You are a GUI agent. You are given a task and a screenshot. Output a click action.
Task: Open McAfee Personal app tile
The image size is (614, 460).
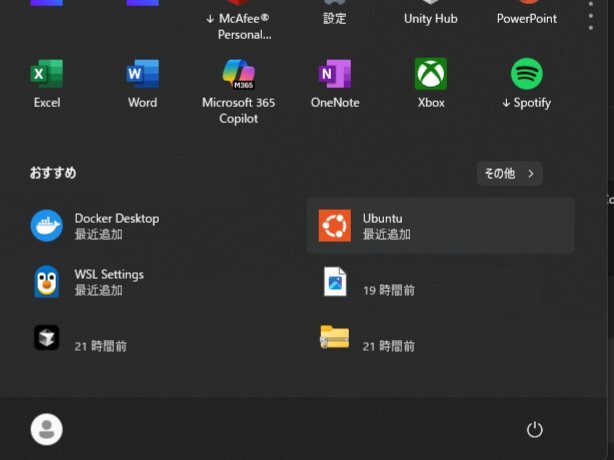(238, 21)
